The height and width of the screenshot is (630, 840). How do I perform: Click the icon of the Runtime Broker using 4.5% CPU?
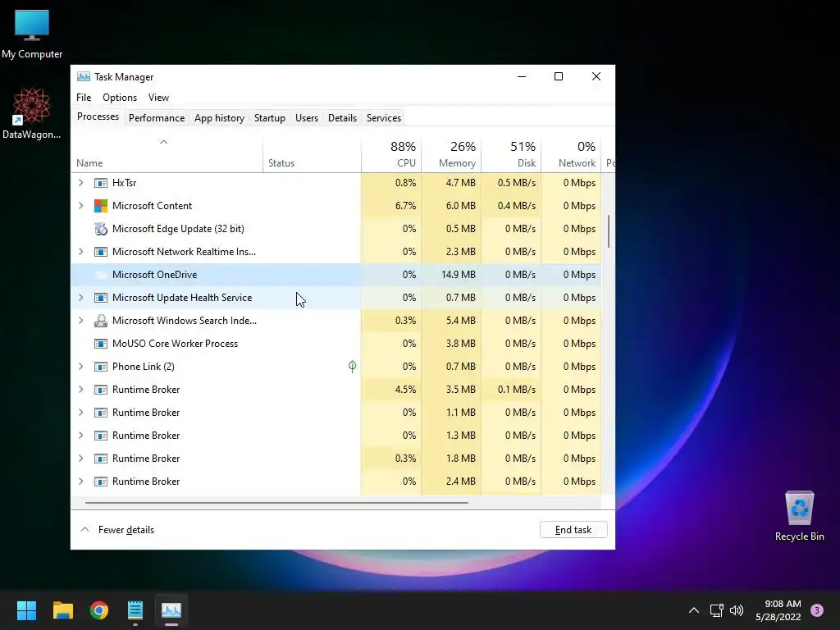pyautogui.click(x=101, y=390)
